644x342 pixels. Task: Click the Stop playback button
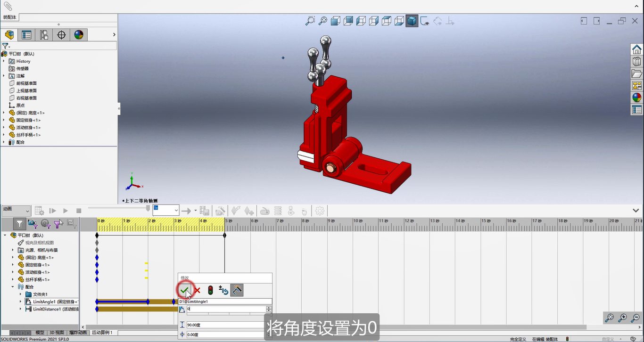tap(79, 211)
